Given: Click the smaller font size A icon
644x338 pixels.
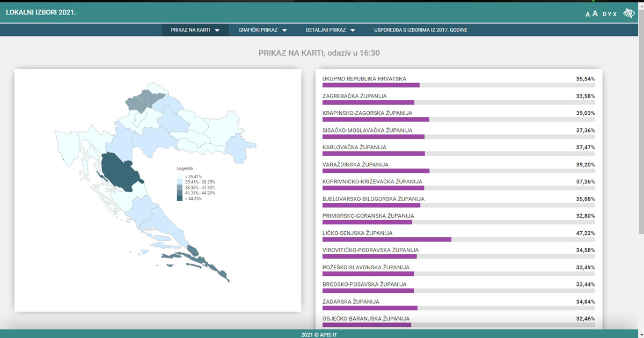Looking at the screenshot, I should pyautogui.click(x=588, y=14).
